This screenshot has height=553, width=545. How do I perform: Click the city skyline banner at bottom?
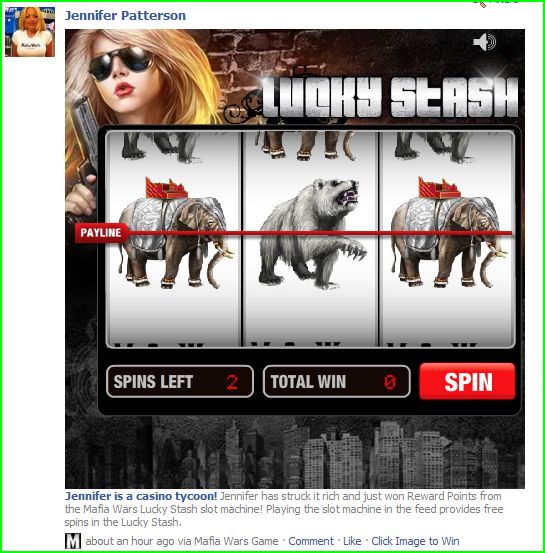point(295,453)
